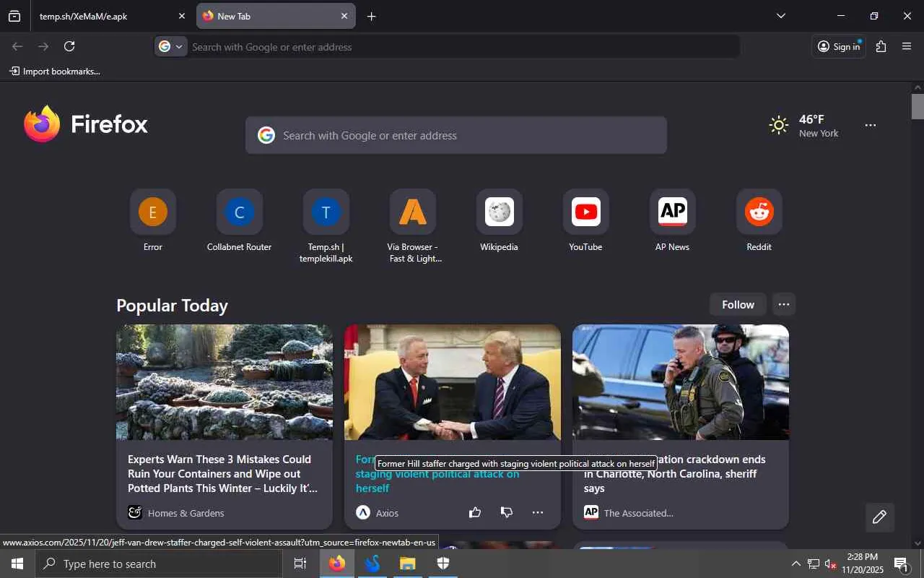
Task: Open Windows Security shield in taskbar
Action: pyautogui.click(x=443, y=564)
